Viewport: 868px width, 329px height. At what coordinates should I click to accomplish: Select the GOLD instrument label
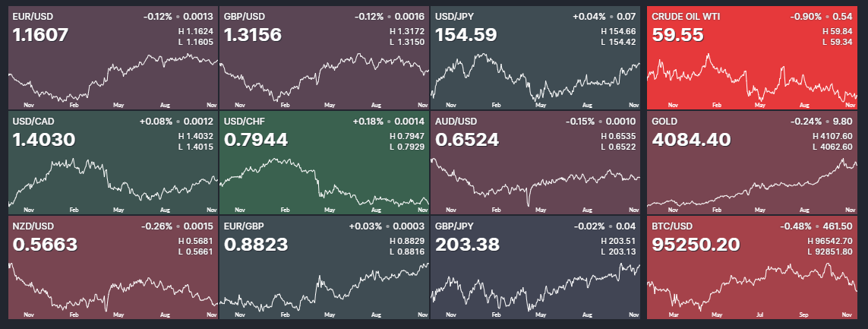coord(665,121)
